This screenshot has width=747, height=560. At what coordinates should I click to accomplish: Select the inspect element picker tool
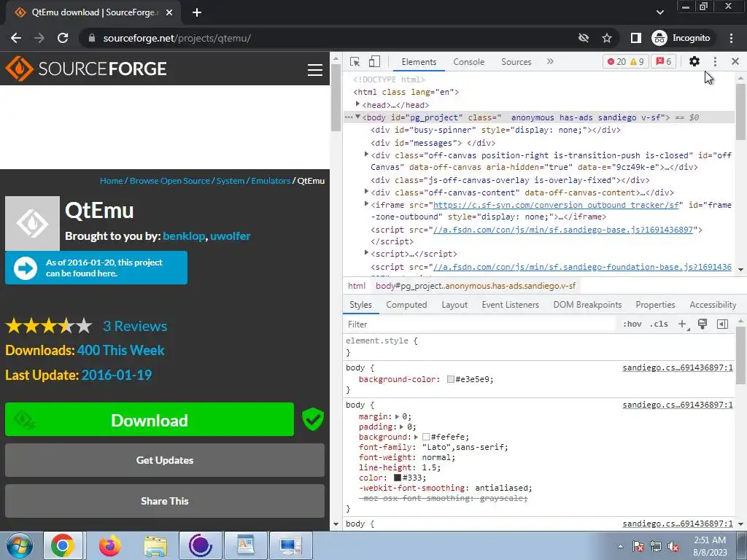[355, 61]
